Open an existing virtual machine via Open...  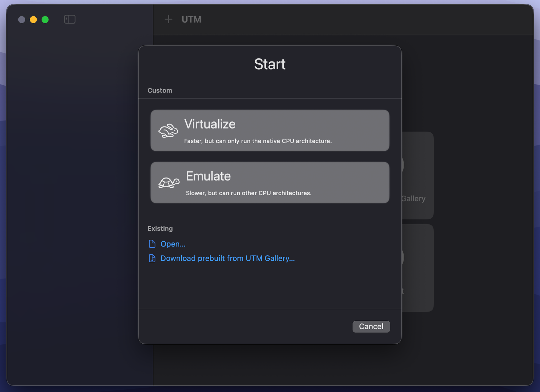point(173,244)
